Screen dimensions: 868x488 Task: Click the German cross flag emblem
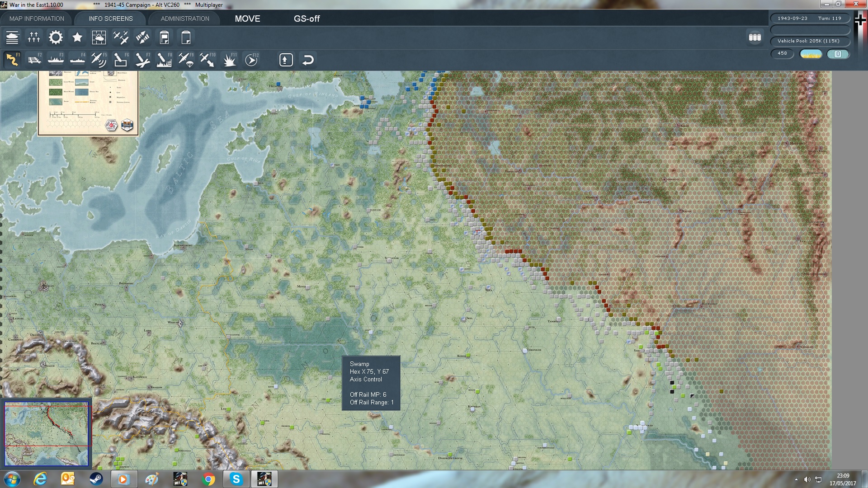coord(860,20)
